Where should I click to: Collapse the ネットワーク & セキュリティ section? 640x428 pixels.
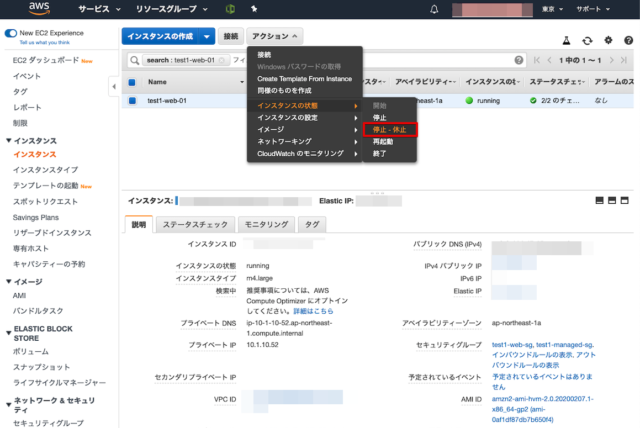pyautogui.click(x=9, y=405)
